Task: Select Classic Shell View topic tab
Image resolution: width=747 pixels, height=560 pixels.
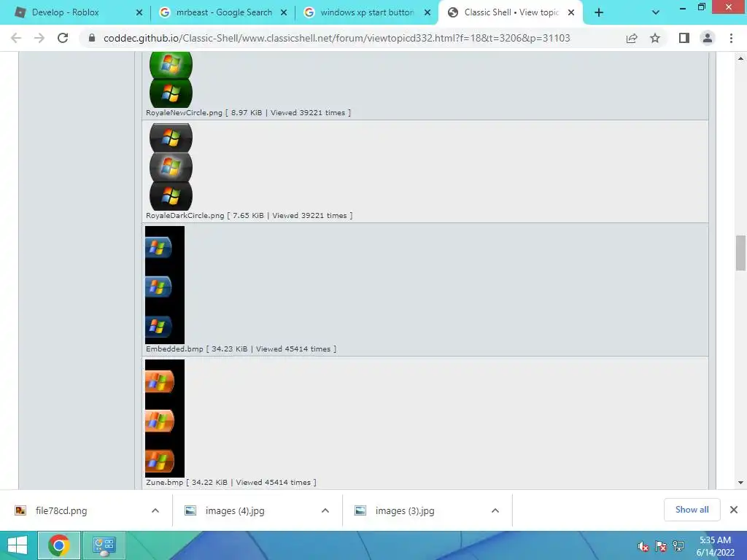Action: pos(510,12)
